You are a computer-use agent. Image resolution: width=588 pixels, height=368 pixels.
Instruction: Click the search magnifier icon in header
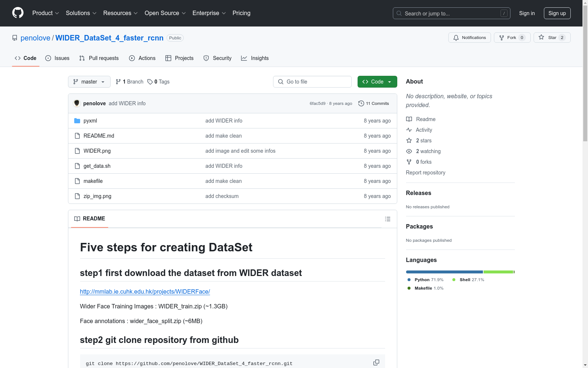pos(399,13)
